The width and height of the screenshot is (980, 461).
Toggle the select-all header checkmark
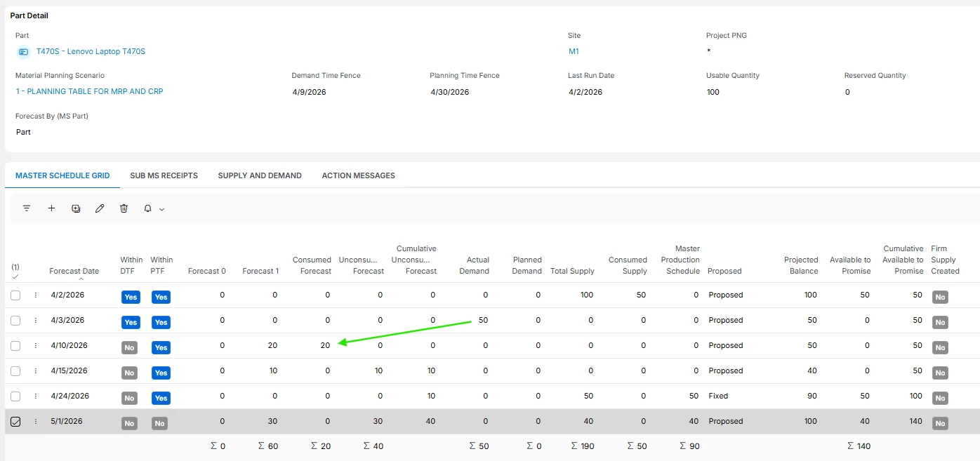click(15, 276)
